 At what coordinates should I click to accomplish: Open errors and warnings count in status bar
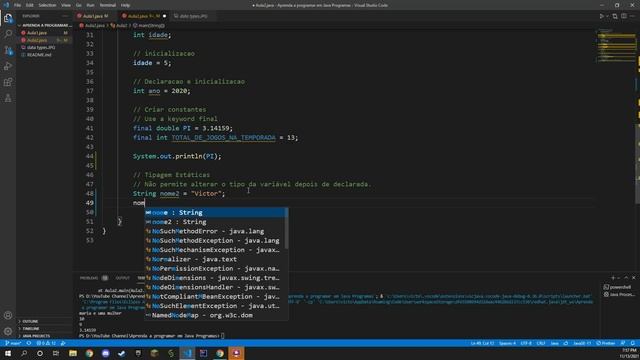tap(46, 343)
